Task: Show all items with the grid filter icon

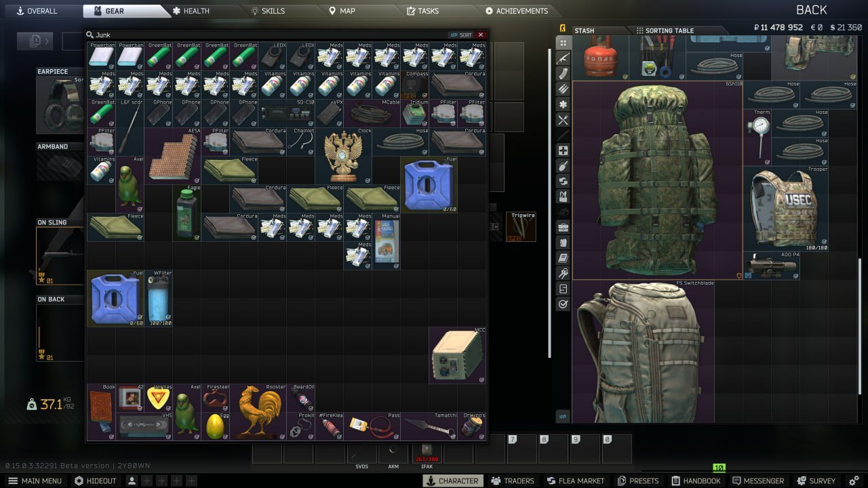Action: 563,43
